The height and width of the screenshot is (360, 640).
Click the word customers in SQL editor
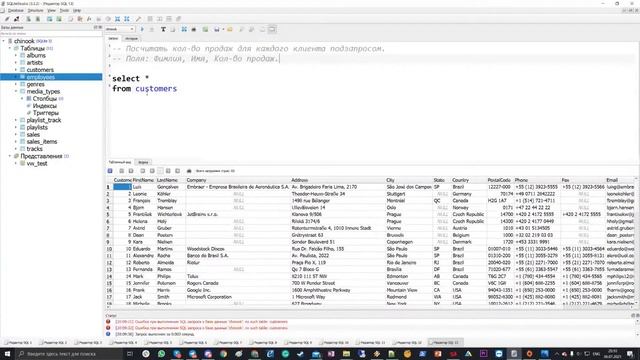156,89
